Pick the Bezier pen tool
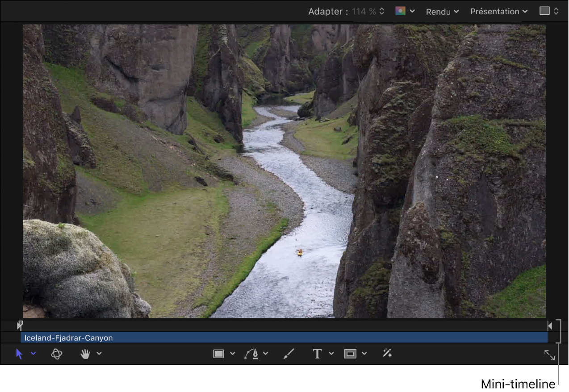Screen dimensions: 569x392 coord(251,354)
